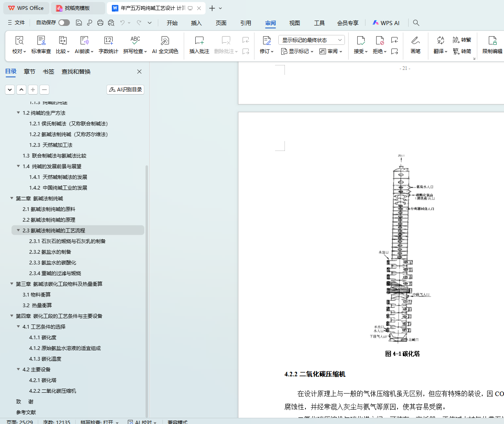The width and height of the screenshot is (504, 424).
Task: Click the 插入批注 insert comment icon
Action: click(x=199, y=41)
